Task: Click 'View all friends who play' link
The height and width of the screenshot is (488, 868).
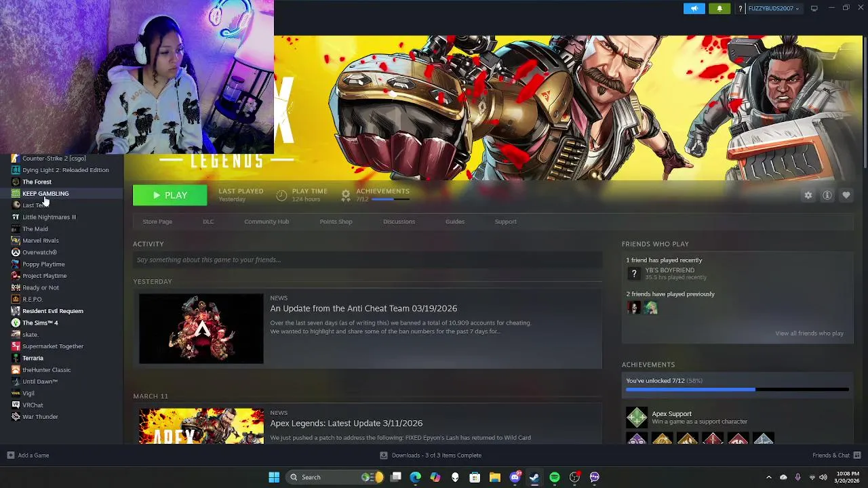Action: (x=809, y=333)
